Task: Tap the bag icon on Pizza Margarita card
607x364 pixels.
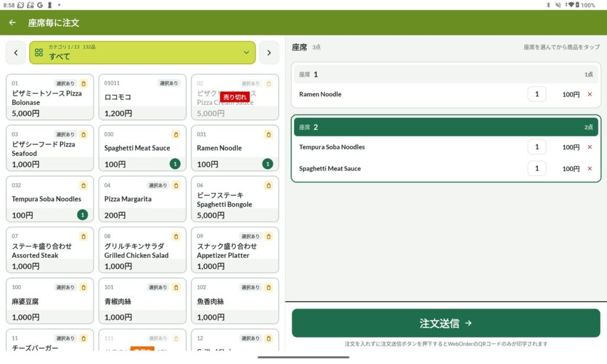Action: 176,186
